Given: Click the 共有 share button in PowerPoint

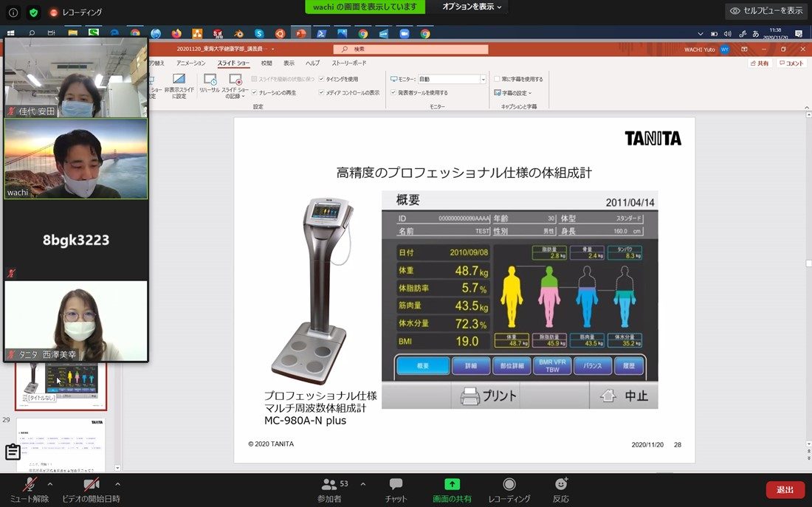Looking at the screenshot, I should [x=760, y=63].
